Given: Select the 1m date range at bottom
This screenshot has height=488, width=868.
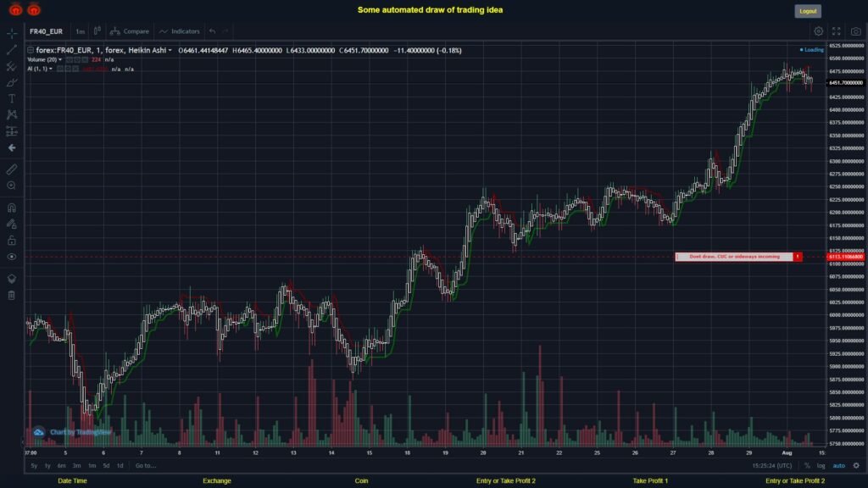Looking at the screenshot, I should (x=92, y=466).
